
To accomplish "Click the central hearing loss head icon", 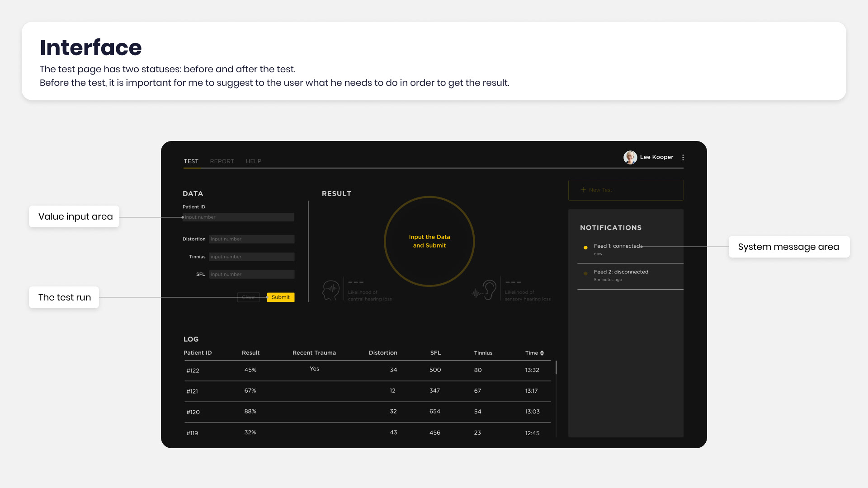I will [331, 290].
